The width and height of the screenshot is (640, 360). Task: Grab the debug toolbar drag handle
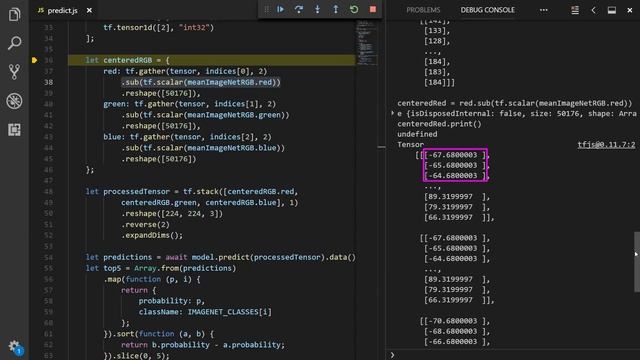pos(267,9)
